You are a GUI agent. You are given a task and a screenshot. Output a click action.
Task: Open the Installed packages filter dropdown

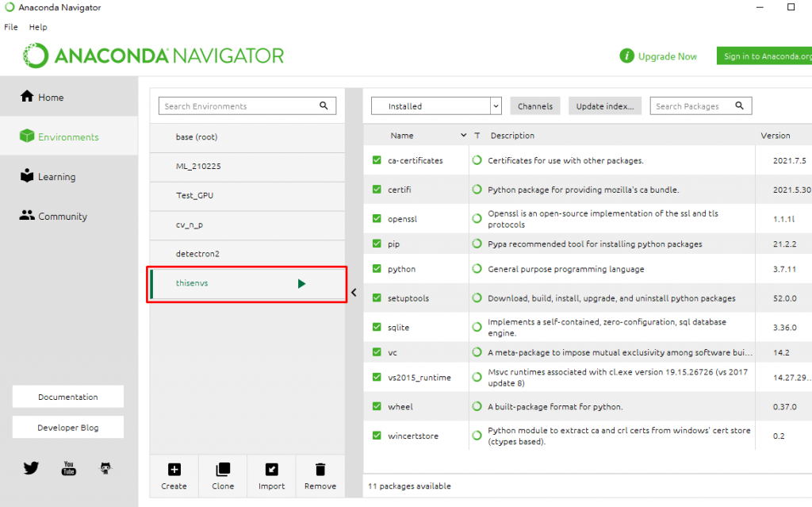[437, 106]
